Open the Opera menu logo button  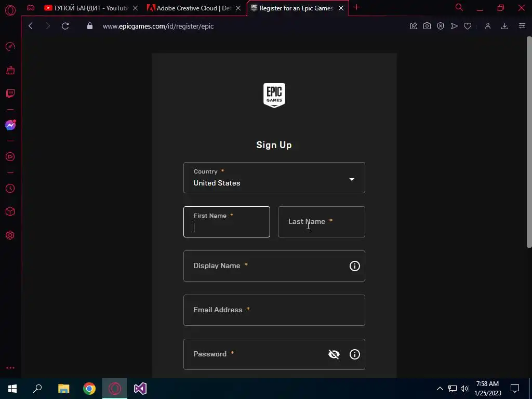point(10,10)
